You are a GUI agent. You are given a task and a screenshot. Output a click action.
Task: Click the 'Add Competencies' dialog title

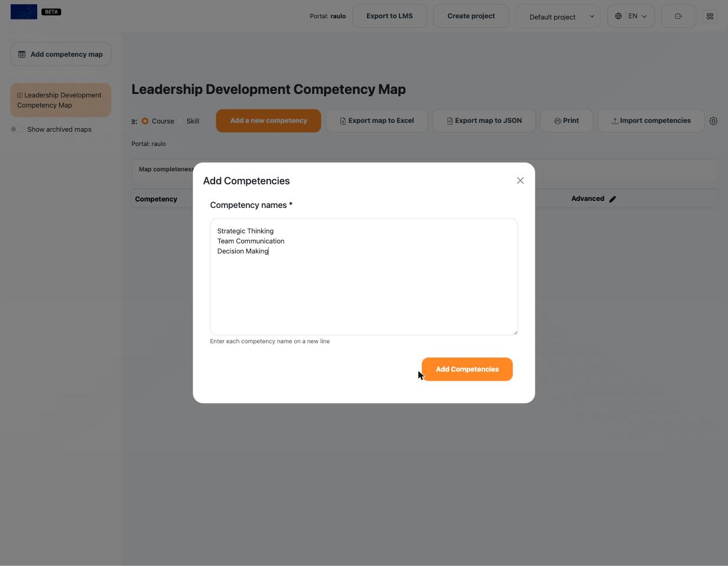[246, 181]
